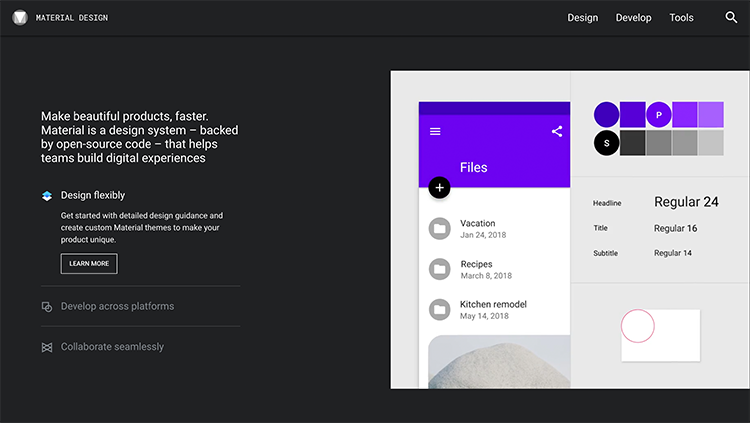The image size is (750, 423).
Task: Click the Subtitle label
Action: click(606, 253)
